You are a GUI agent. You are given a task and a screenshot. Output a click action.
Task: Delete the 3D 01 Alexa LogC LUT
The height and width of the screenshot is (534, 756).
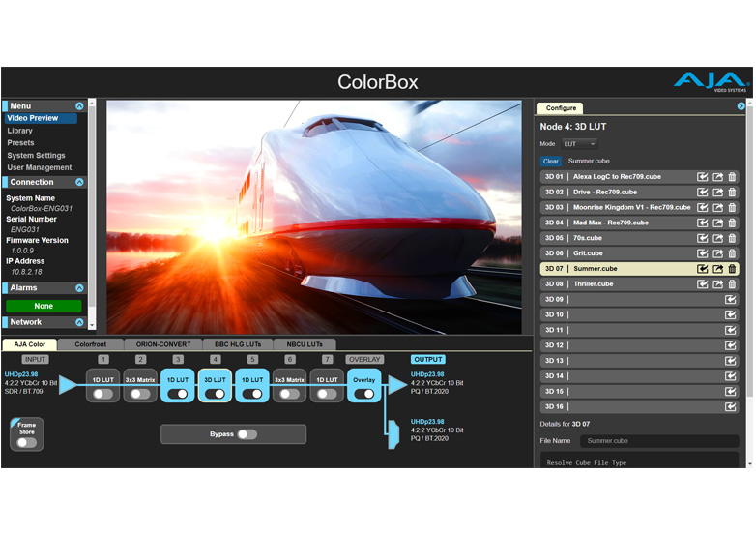[732, 177]
